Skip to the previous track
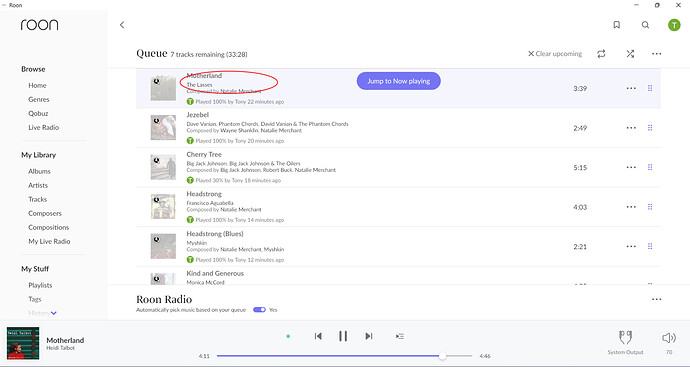 (x=318, y=336)
